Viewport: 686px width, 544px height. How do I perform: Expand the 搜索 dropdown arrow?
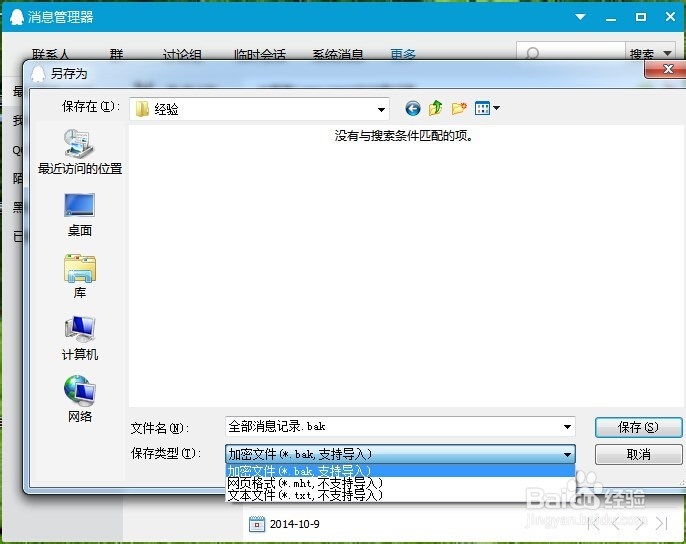667,53
